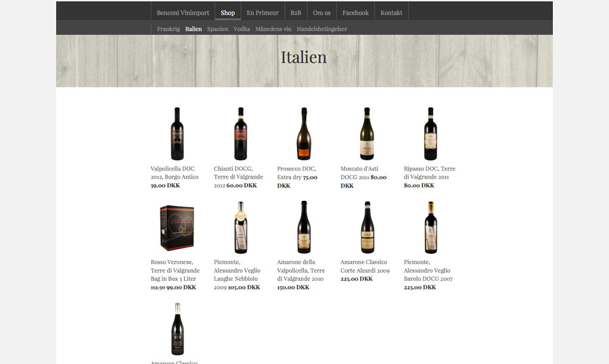Click the Valpolicella DOC 2012, Borgo Antico title
This screenshot has width=609, height=364.
coord(175,173)
